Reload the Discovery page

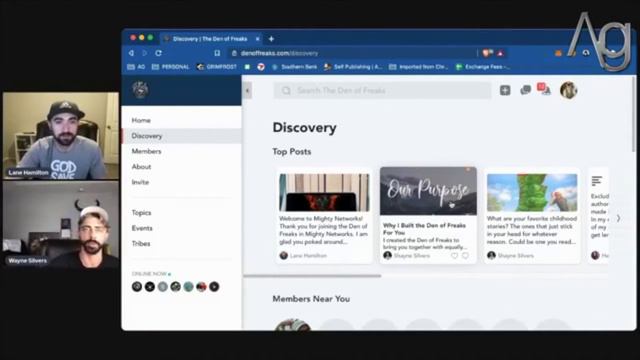(x=158, y=53)
